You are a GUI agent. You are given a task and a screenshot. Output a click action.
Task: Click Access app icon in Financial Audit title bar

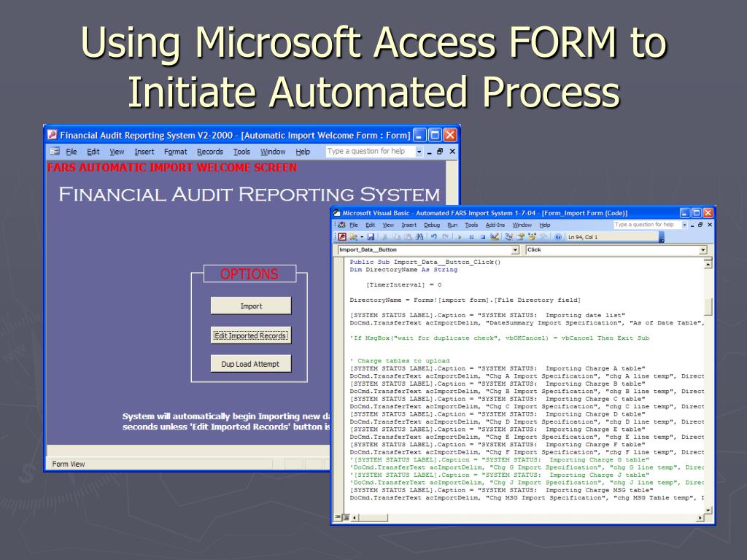[x=53, y=135]
